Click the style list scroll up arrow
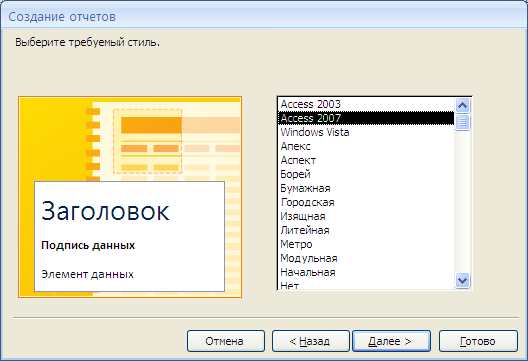This screenshot has height=361, width=528. coord(462,106)
